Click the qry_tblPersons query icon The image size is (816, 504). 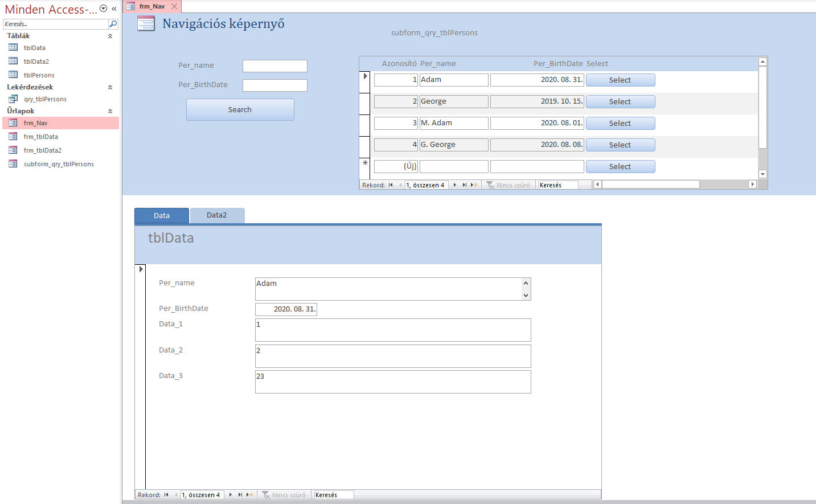(x=13, y=99)
